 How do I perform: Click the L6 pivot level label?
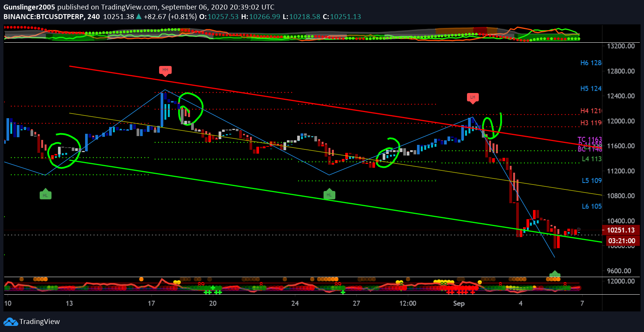tap(592, 206)
